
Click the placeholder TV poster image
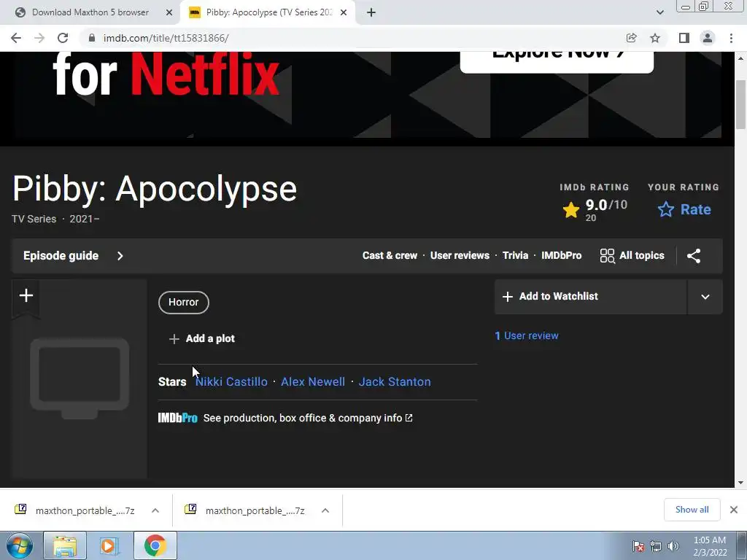pyautogui.click(x=80, y=378)
